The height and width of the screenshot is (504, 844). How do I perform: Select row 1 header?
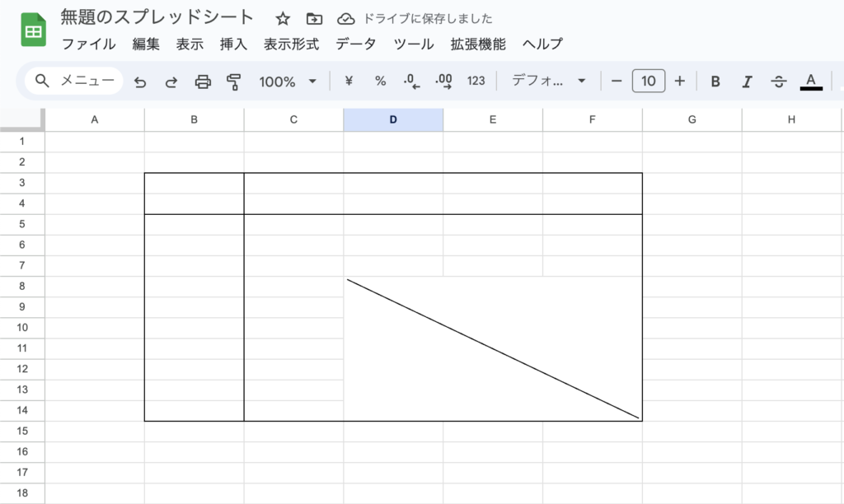pos(22,142)
